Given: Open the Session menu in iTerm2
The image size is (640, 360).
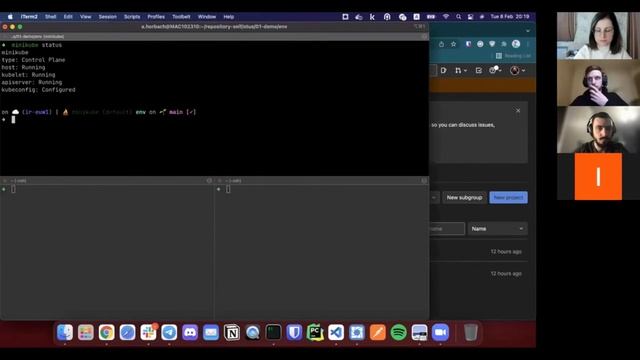Looking at the screenshot, I should pos(107,17).
